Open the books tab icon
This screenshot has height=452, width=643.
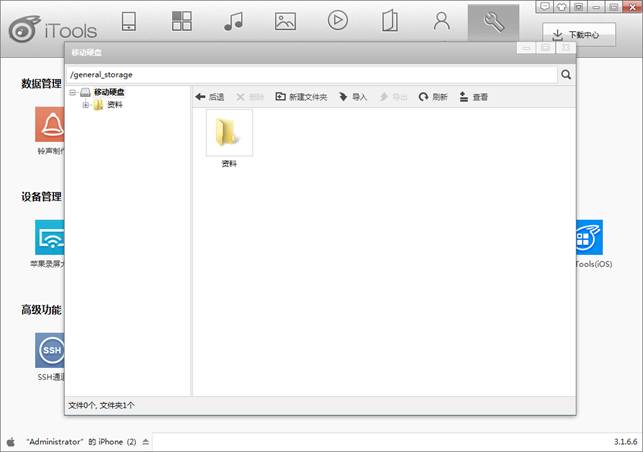pyautogui.click(x=390, y=21)
